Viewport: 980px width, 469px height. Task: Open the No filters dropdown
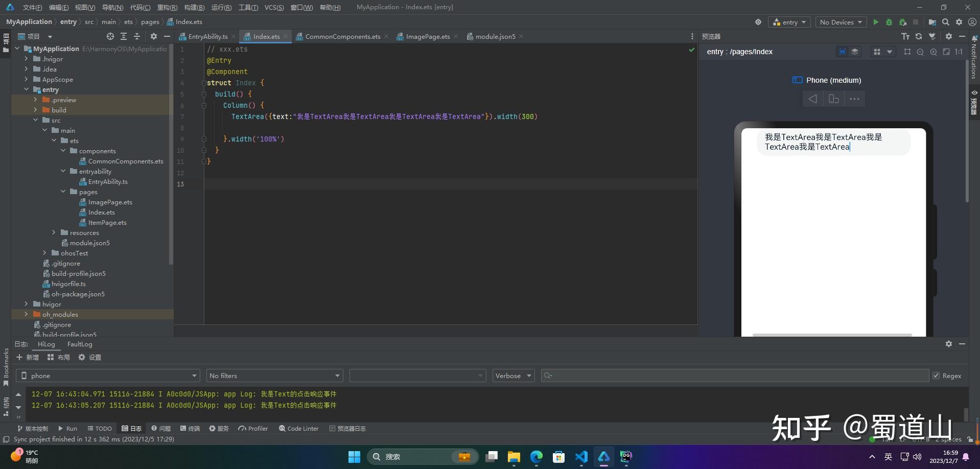[x=274, y=376]
